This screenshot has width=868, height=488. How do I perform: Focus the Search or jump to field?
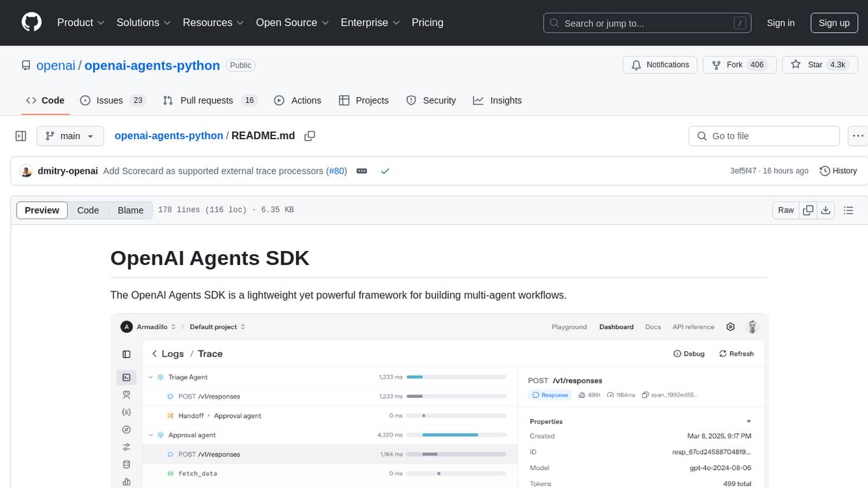pyautogui.click(x=648, y=23)
